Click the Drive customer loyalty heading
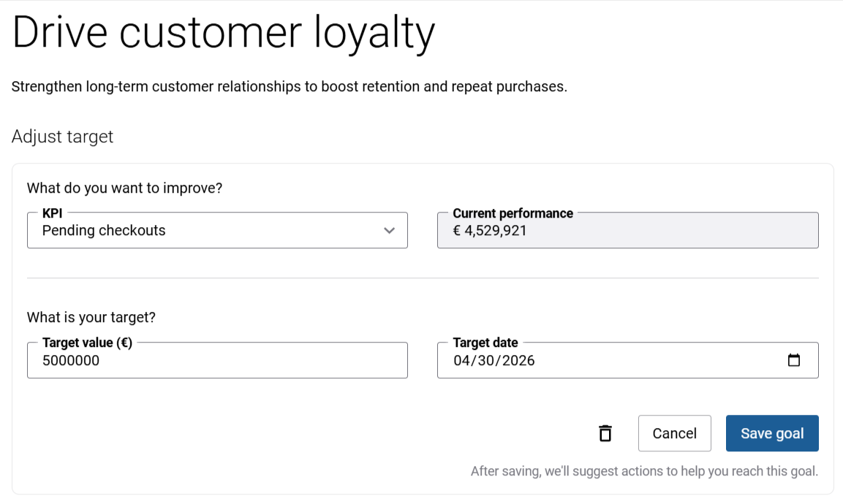This screenshot has width=843, height=504. (224, 32)
